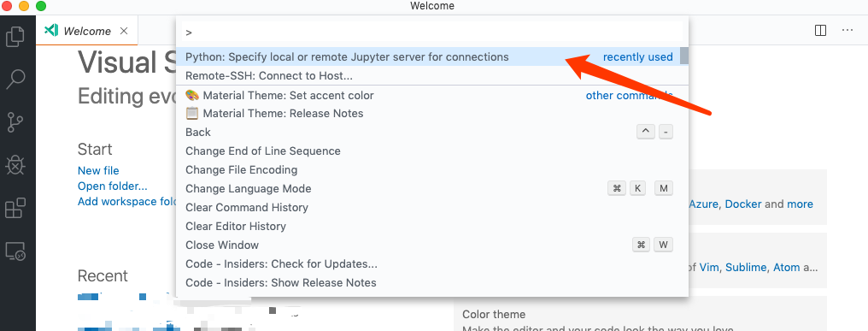Screen dimensions: 868x331
Task: Click the Docker link
Action: click(743, 204)
